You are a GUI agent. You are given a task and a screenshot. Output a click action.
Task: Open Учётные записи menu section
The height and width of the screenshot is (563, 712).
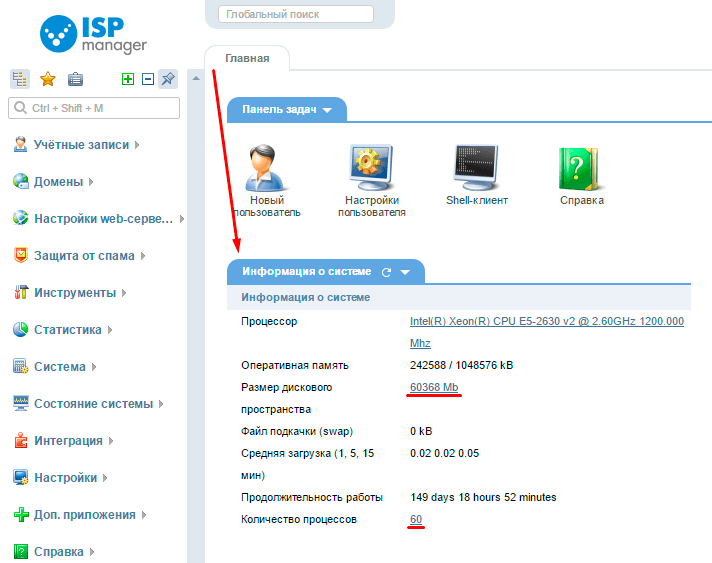(81, 145)
